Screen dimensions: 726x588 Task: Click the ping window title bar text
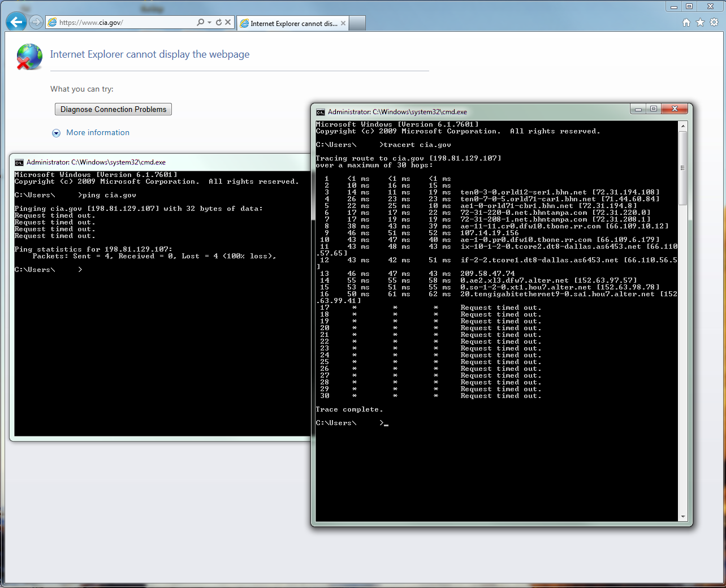96,162
